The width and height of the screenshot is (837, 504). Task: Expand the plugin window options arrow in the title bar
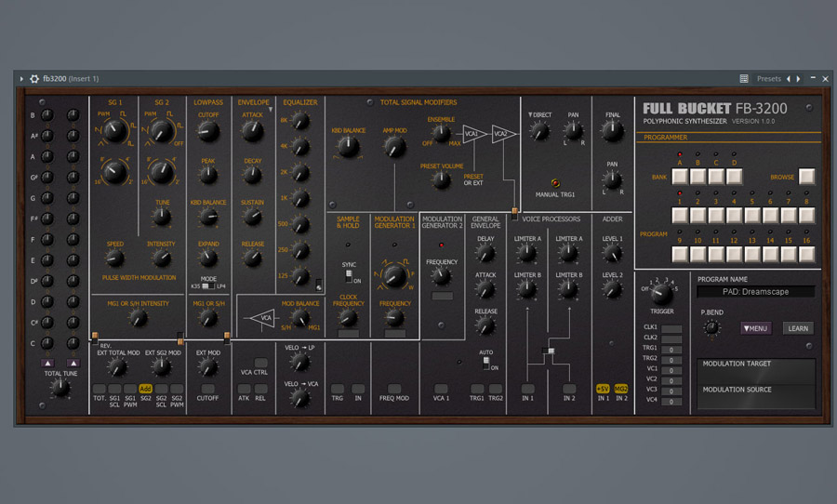22,79
